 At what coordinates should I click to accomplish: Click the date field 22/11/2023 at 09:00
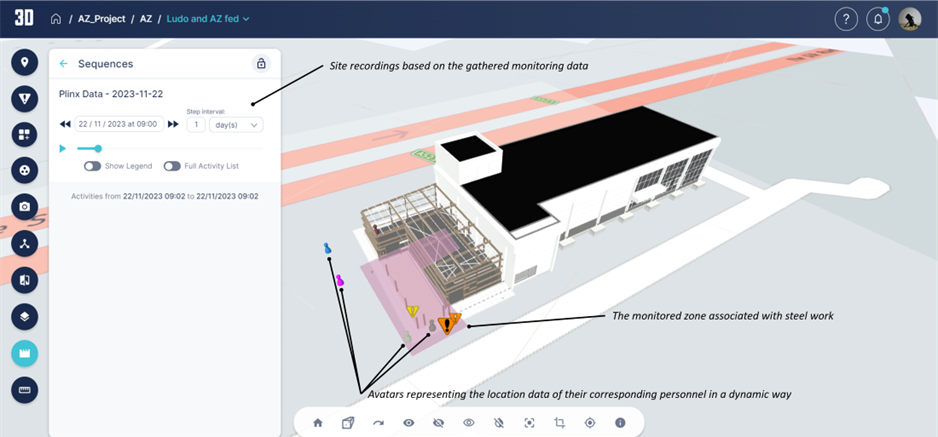click(119, 124)
